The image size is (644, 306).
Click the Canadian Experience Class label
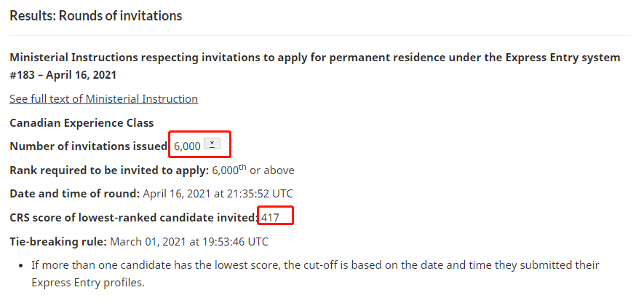tap(82, 122)
